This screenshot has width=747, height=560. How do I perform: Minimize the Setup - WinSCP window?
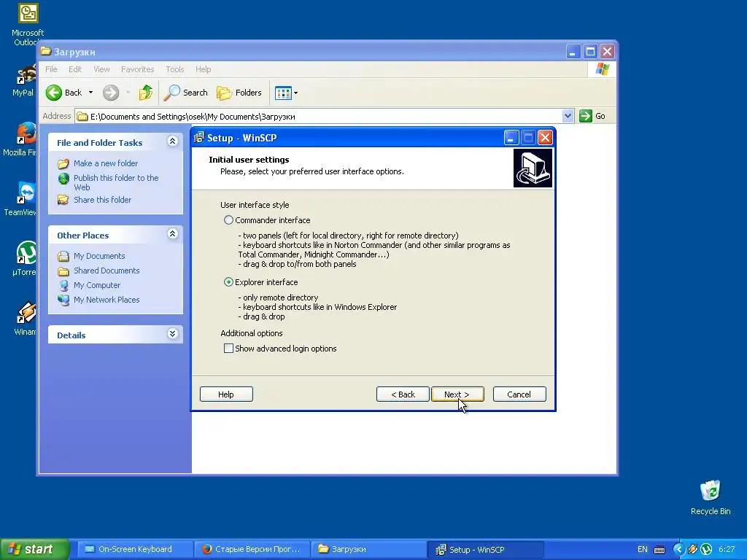tap(511, 138)
